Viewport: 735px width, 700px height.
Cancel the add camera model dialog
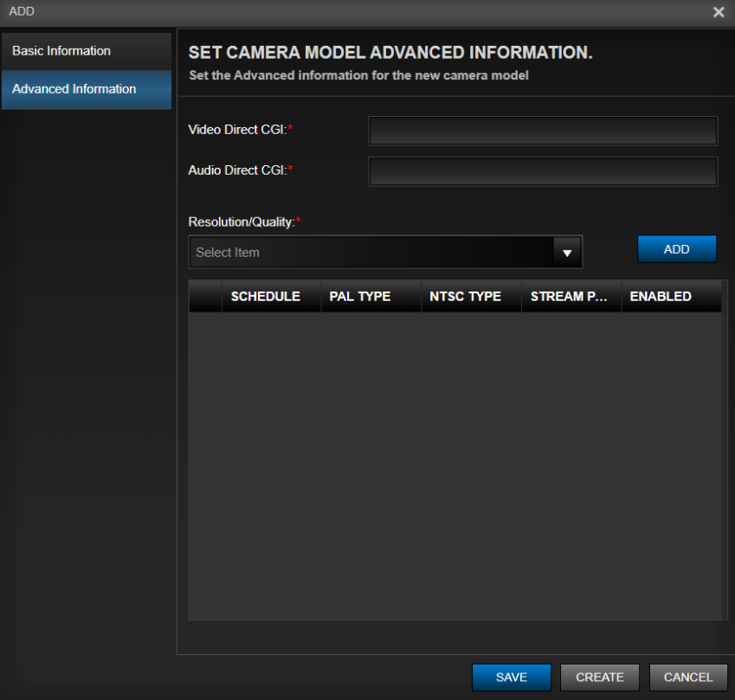[x=688, y=677]
